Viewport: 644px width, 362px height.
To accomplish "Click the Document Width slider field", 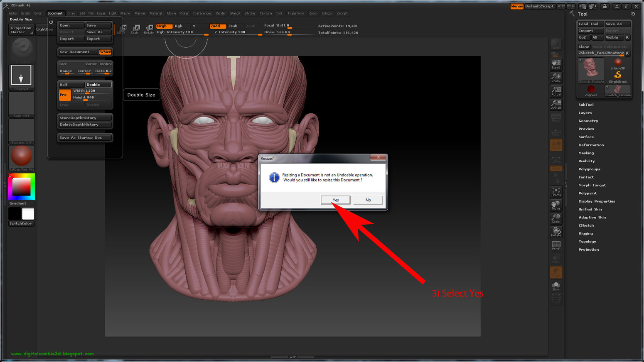I will tap(92, 91).
